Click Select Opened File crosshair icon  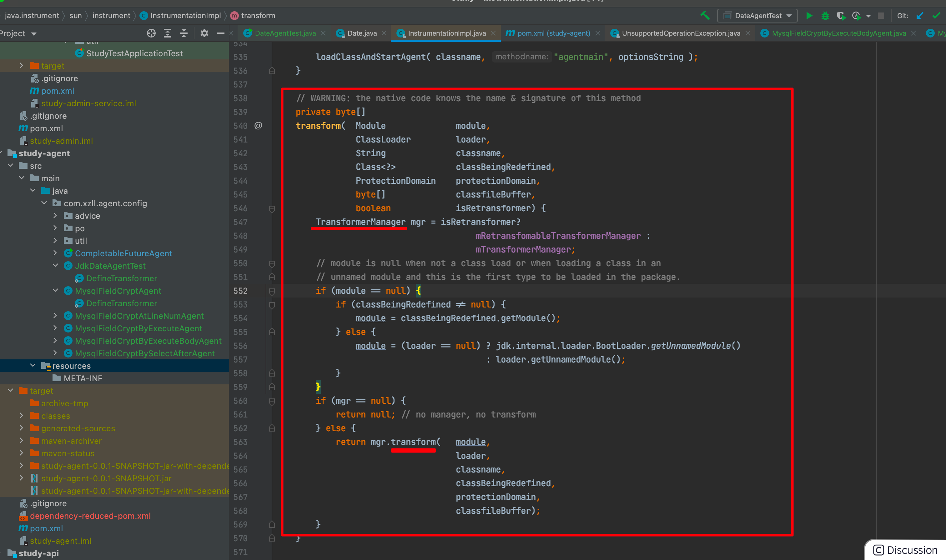click(151, 33)
